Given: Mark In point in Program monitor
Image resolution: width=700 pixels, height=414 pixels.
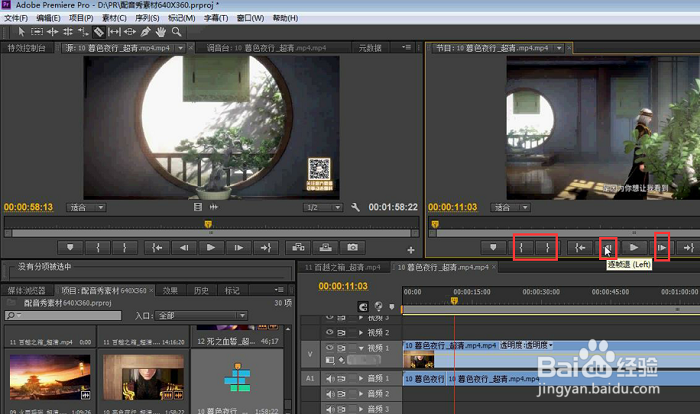Looking at the screenshot, I should [x=521, y=247].
